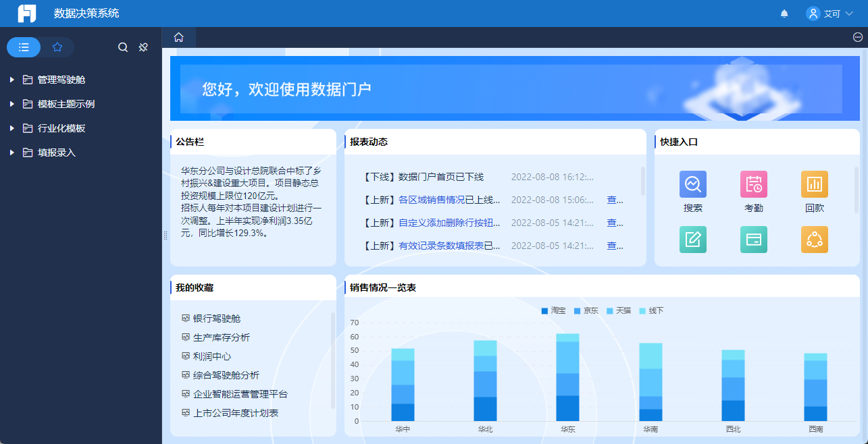
Task: Click the 快捷入口 panel scrollbar
Action: point(857,190)
